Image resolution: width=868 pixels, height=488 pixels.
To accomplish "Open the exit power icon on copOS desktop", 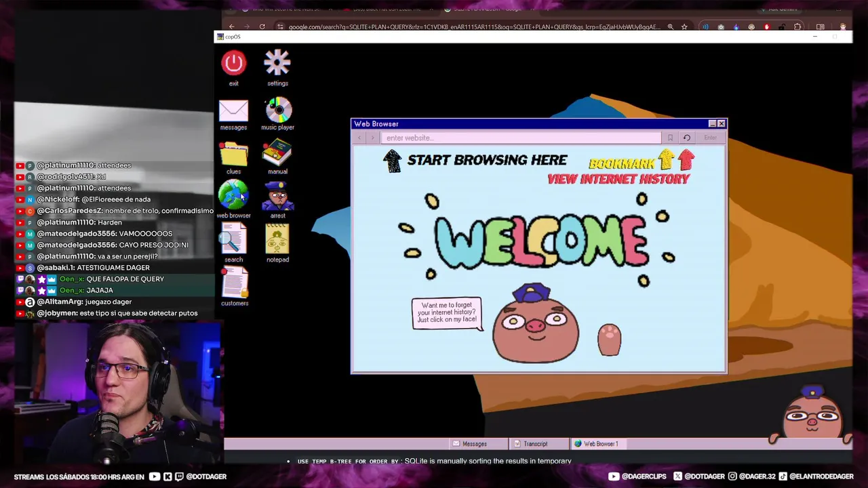I will pyautogui.click(x=233, y=64).
